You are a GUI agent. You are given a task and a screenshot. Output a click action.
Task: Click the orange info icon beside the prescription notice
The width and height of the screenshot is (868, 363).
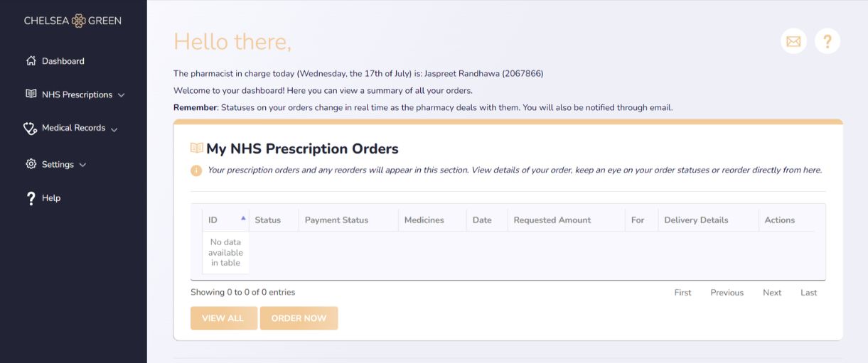pyautogui.click(x=196, y=170)
